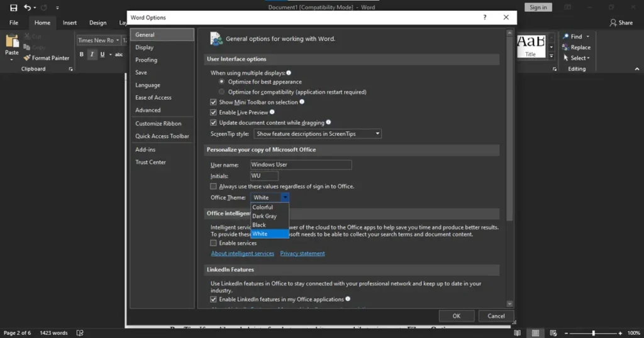Open the Privacy statement link
Image resolution: width=644 pixels, height=338 pixels.
(303, 254)
